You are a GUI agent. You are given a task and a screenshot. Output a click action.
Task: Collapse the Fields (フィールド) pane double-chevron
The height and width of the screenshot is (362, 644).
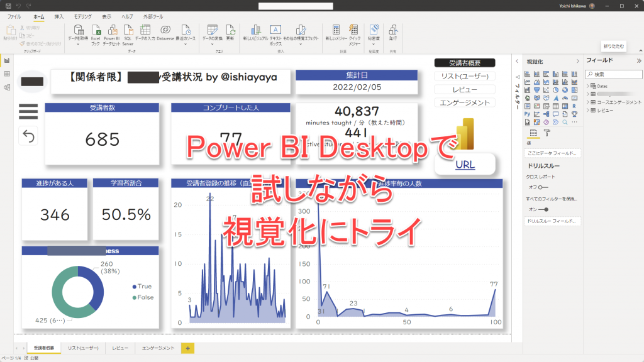click(x=639, y=61)
